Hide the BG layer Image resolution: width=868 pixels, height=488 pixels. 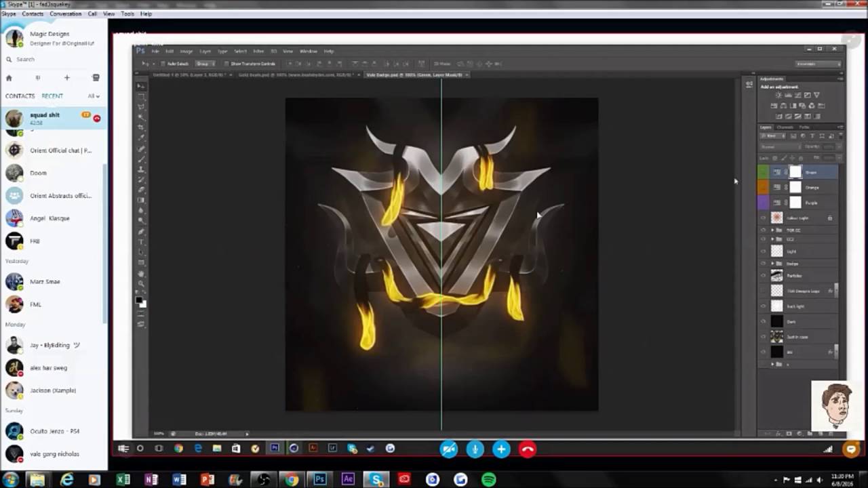(x=764, y=352)
